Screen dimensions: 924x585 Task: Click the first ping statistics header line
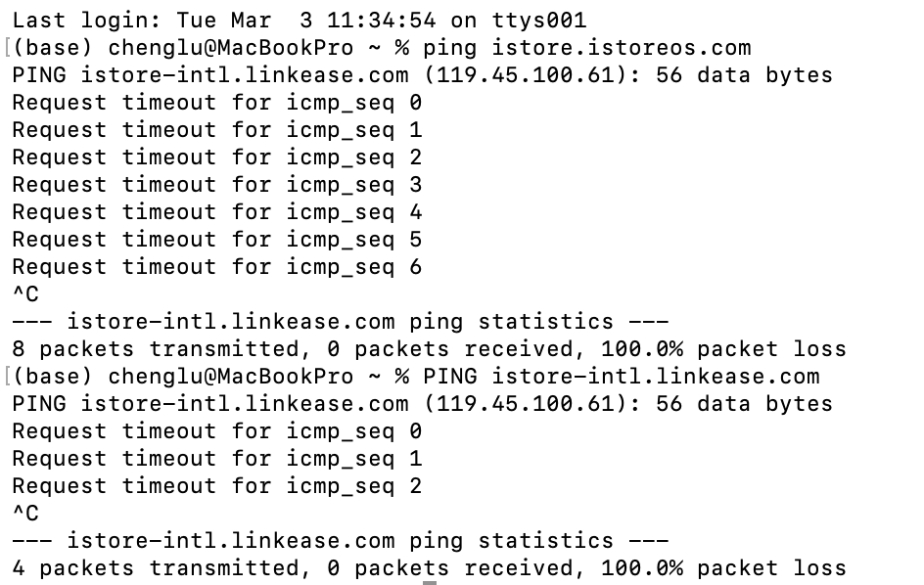point(340,321)
